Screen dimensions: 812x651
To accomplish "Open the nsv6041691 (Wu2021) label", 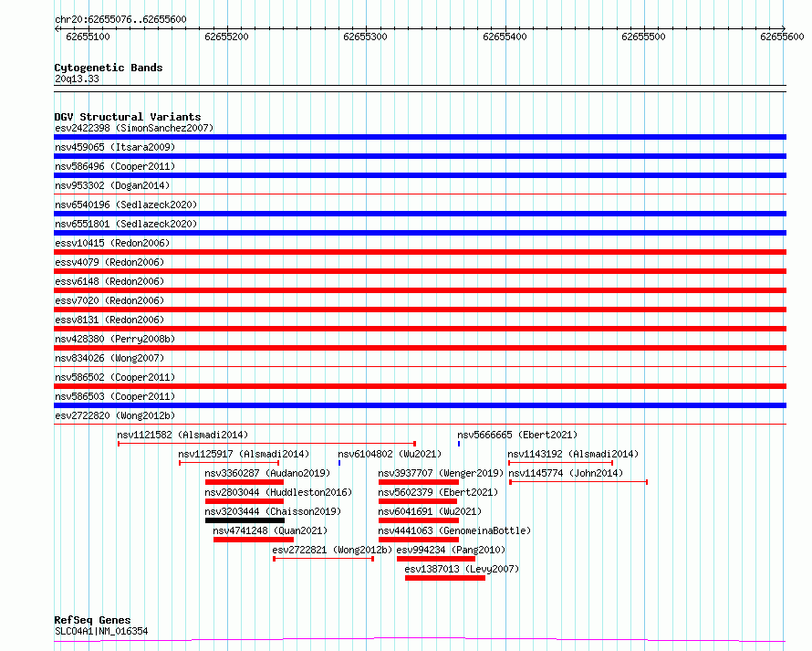I will [x=430, y=511].
